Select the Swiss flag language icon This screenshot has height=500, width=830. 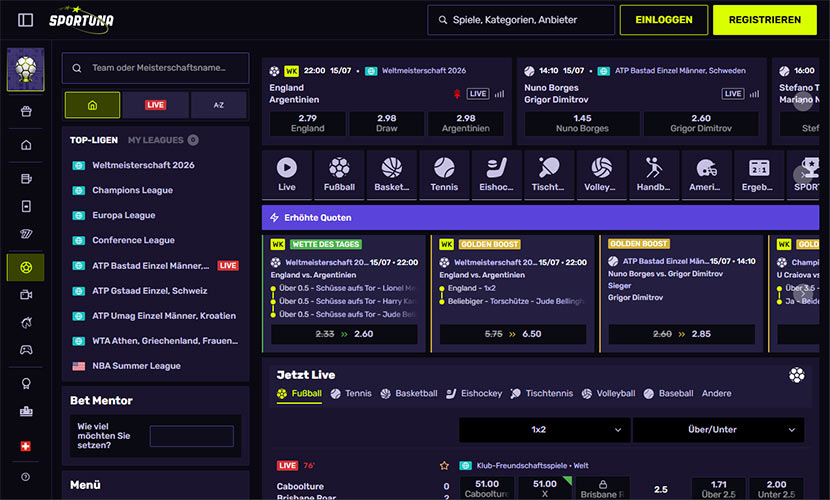click(x=25, y=446)
